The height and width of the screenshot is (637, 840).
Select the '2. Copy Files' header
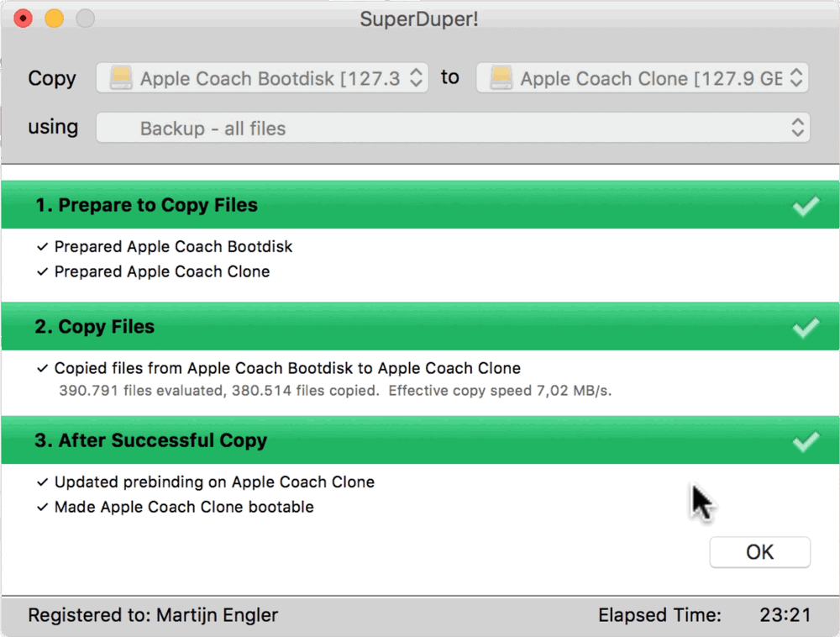[x=420, y=327]
